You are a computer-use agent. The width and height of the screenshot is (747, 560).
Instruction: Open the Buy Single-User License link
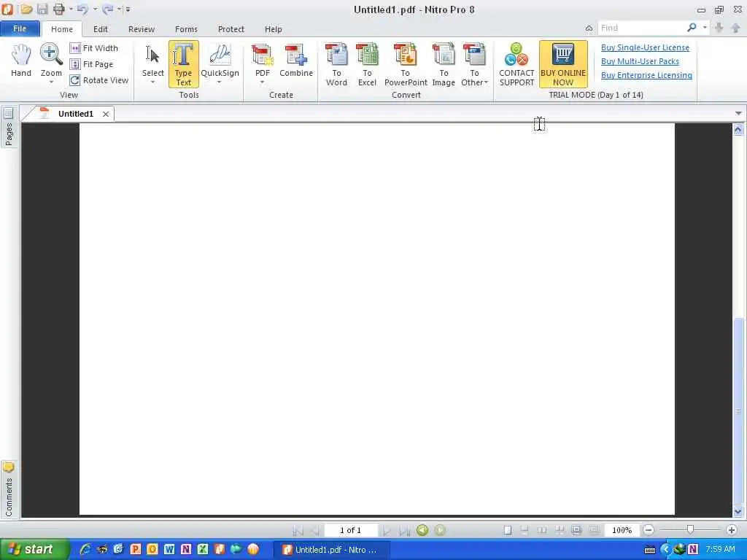coord(645,47)
